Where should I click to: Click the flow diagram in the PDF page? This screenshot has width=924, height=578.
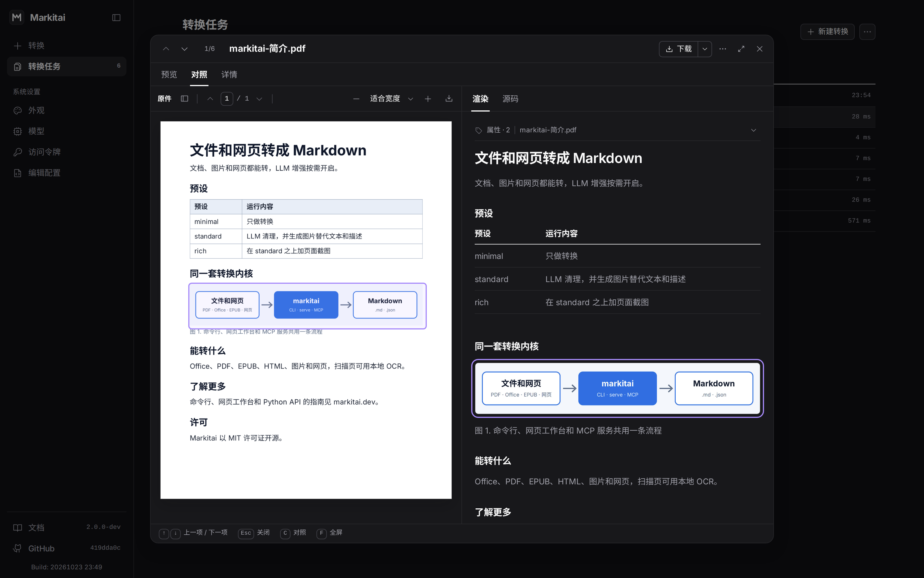(x=307, y=306)
